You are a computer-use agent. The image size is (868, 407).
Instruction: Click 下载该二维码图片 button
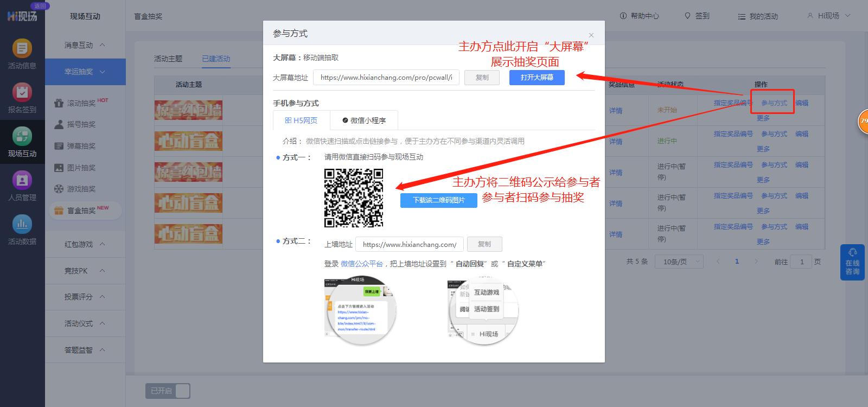click(x=439, y=200)
